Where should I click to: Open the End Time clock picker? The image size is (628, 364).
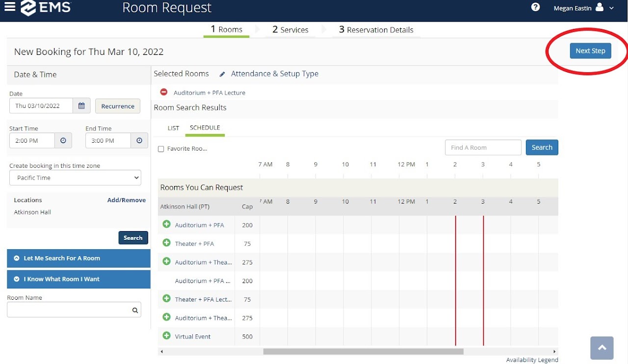coord(139,140)
